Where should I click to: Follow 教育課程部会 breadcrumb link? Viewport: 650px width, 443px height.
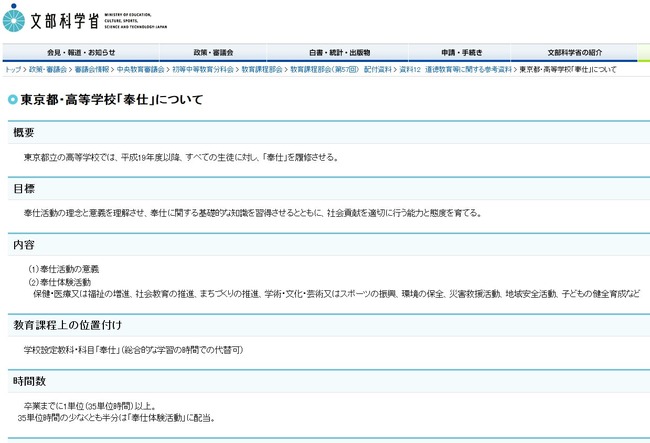(262, 70)
